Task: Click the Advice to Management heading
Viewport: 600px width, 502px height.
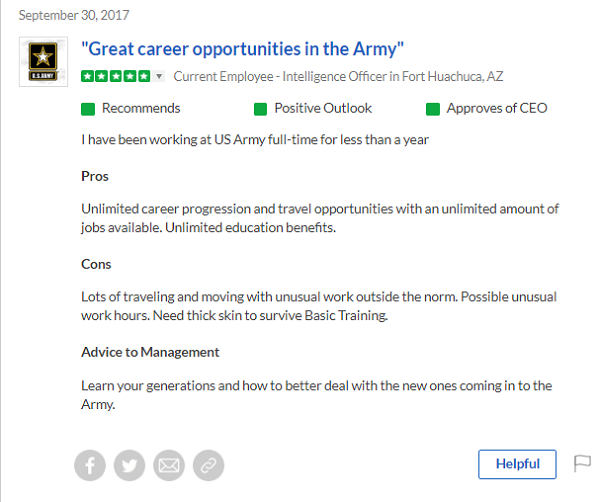Action: pyautogui.click(x=150, y=352)
